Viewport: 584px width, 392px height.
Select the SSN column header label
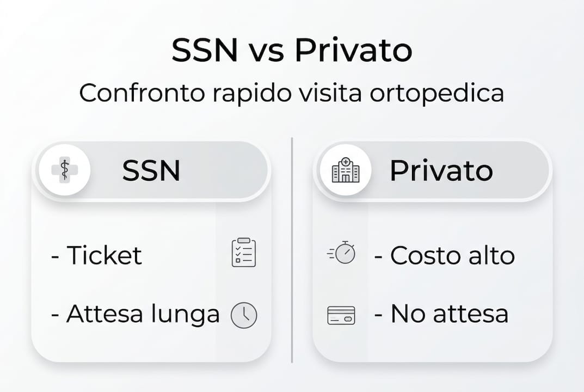pyautogui.click(x=151, y=171)
